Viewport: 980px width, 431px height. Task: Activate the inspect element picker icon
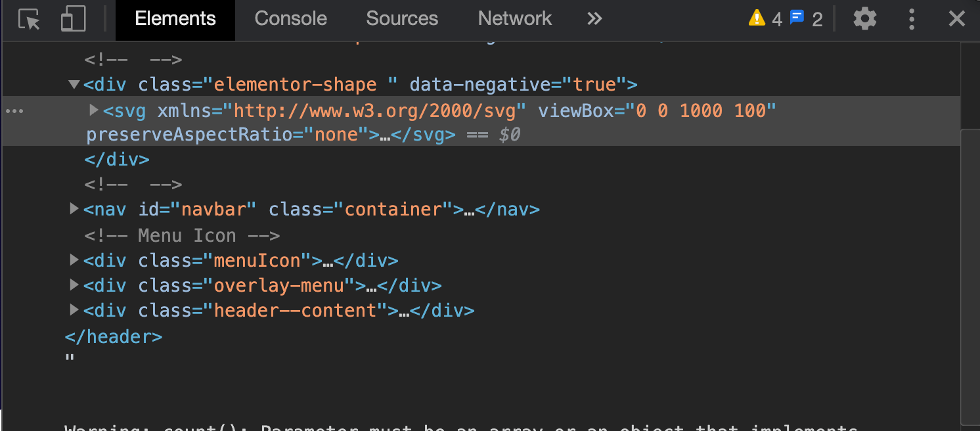[30, 20]
